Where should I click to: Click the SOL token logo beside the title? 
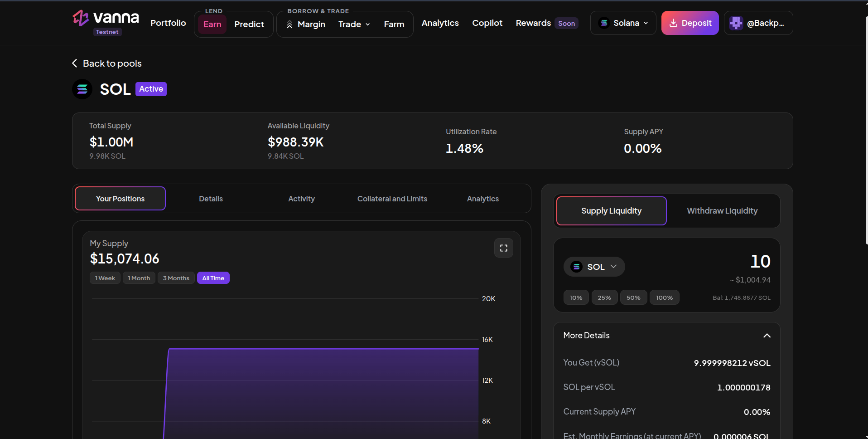tap(82, 89)
